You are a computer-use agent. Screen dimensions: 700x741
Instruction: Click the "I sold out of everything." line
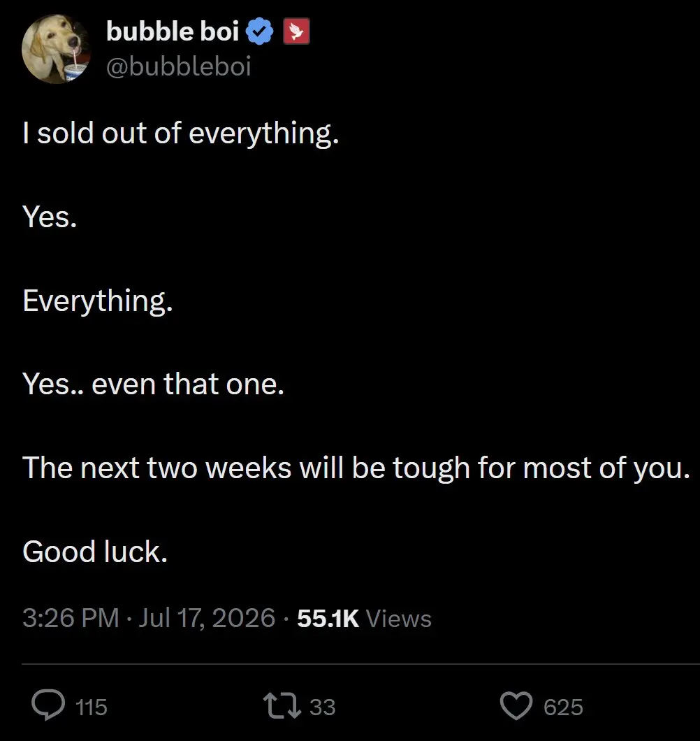[181, 134]
